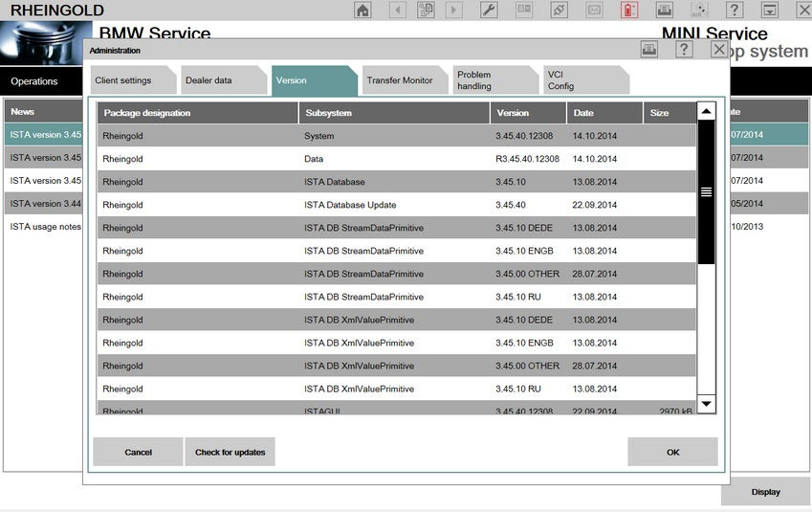Select the ISTA Database Update row

point(396,205)
